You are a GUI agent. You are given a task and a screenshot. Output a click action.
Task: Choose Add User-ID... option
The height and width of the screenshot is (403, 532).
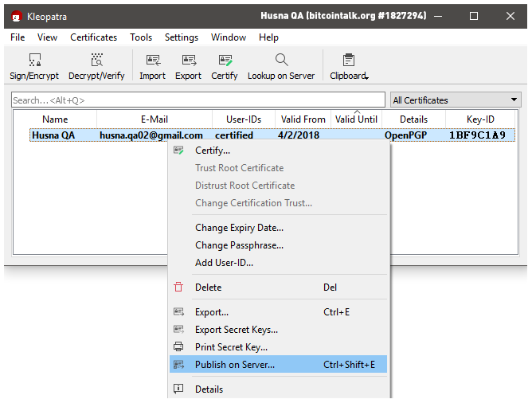tap(278, 263)
